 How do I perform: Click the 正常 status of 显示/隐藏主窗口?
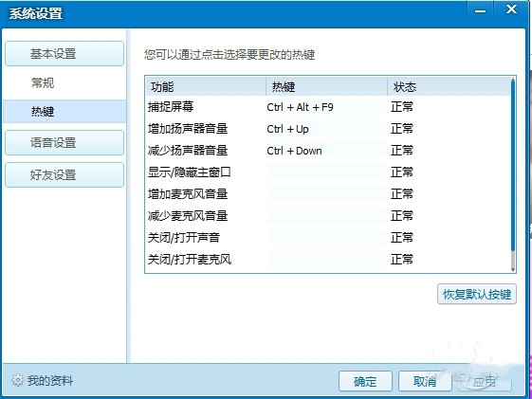pyautogui.click(x=402, y=172)
